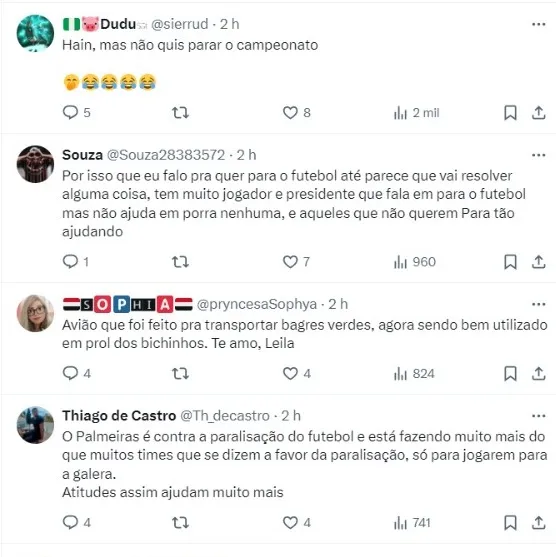Viewport: 556px width, 557px height.
Task: Open more options on Dudu's tweet
Action: (x=539, y=24)
